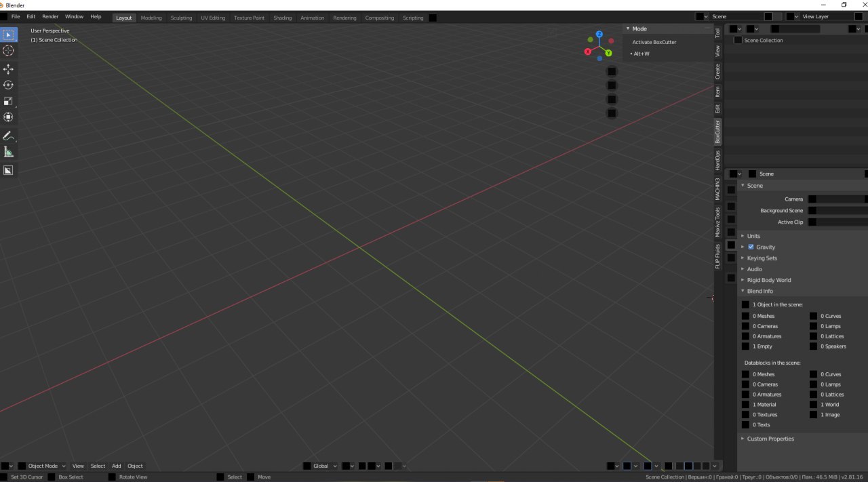Select the Rotate tool

click(x=9, y=85)
